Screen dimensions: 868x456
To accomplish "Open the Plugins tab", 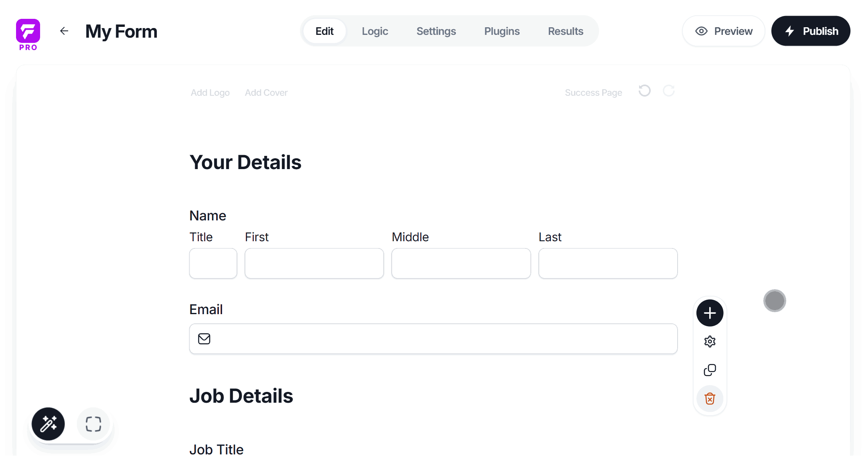I will 502,31.
